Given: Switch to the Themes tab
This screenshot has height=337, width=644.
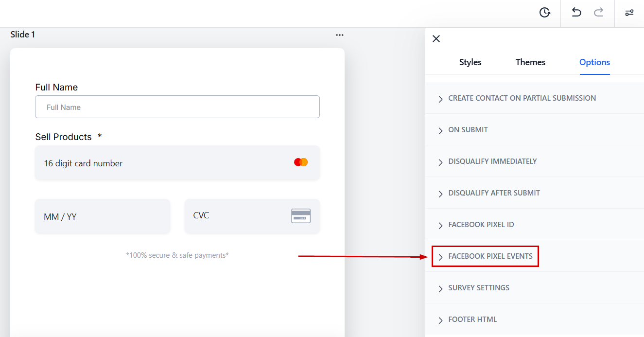Looking at the screenshot, I should 530,62.
